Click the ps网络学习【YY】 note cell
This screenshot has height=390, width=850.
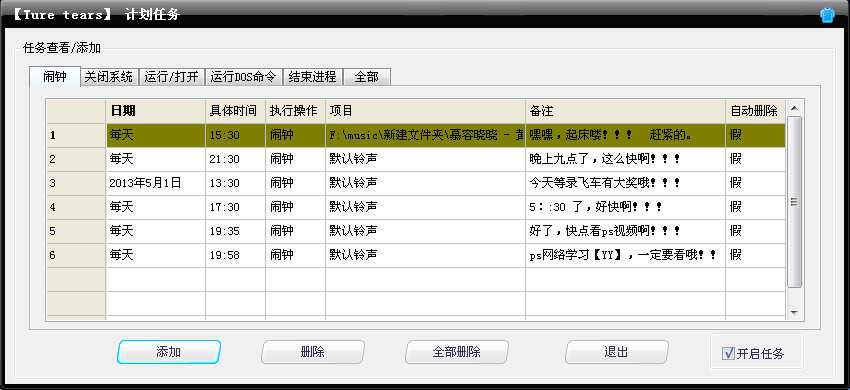coord(626,255)
